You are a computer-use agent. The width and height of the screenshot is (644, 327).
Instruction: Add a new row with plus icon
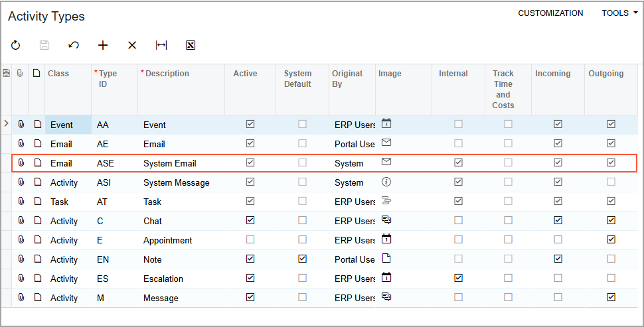(x=103, y=45)
